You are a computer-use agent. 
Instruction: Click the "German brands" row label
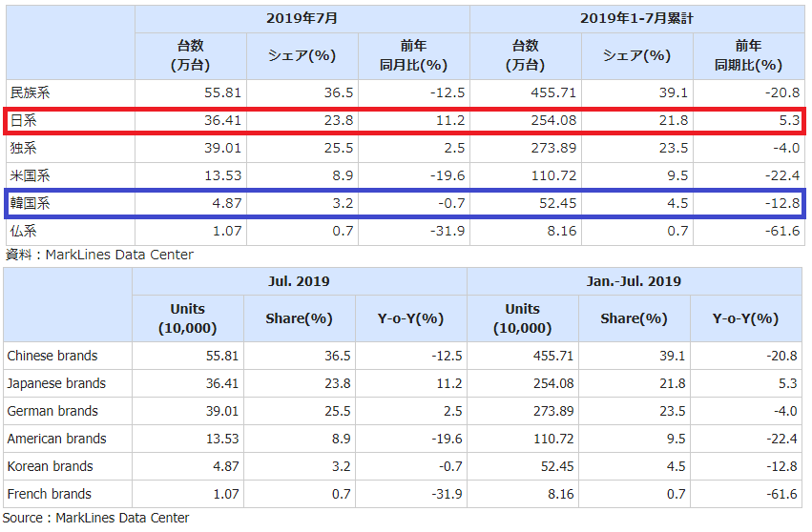[x=52, y=411]
